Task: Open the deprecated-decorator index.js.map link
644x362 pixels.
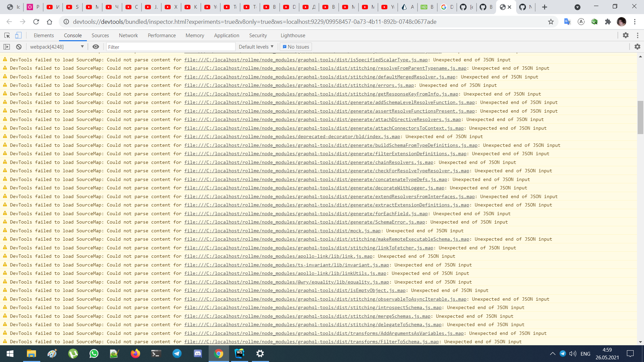Action: click(x=292, y=136)
